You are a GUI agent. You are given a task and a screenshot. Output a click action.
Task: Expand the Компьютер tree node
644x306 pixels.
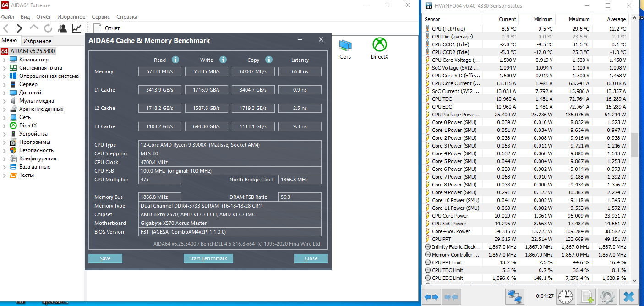[5, 60]
